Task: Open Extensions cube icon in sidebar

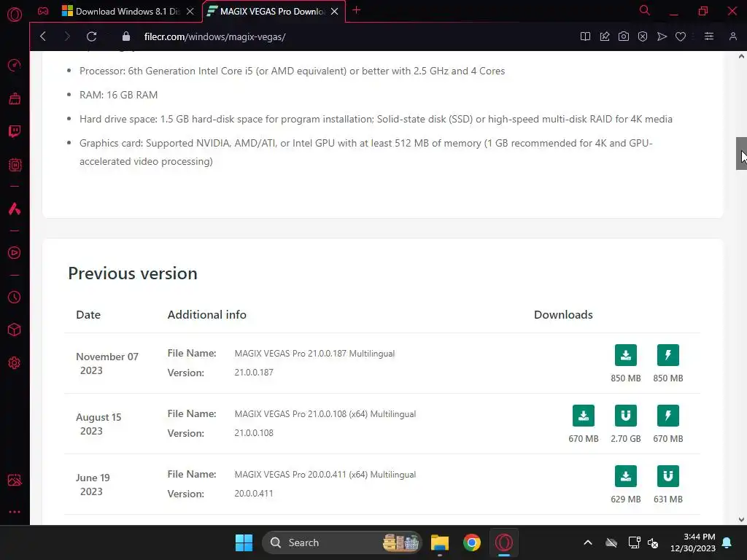Action: pos(15,330)
